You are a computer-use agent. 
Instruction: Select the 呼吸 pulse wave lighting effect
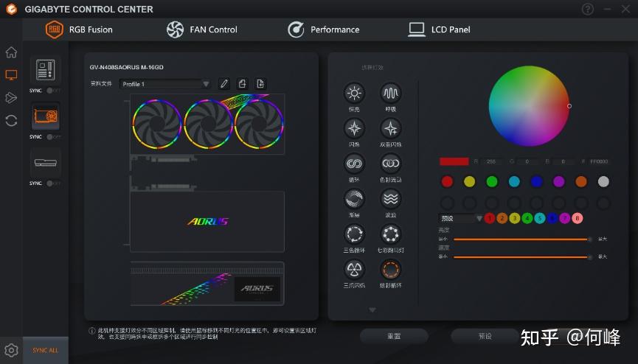(x=391, y=93)
